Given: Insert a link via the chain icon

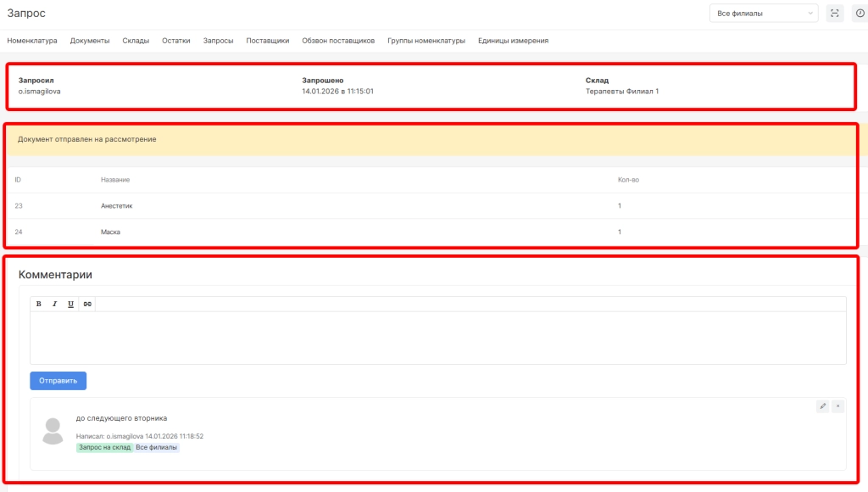Looking at the screenshot, I should tap(87, 304).
